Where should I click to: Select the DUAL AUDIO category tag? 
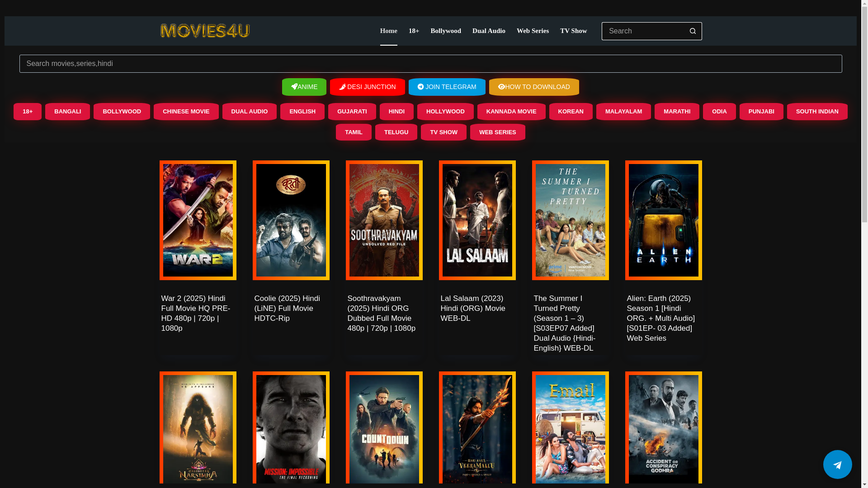250,112
